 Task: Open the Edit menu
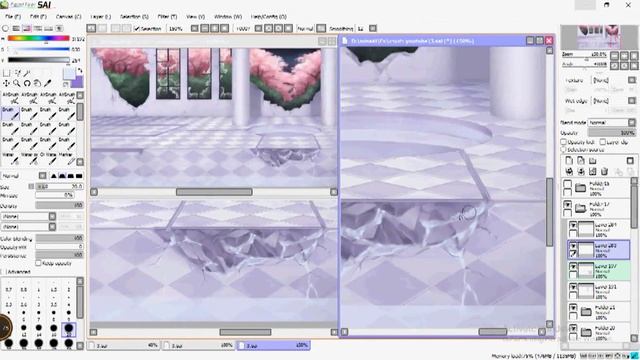38,17
